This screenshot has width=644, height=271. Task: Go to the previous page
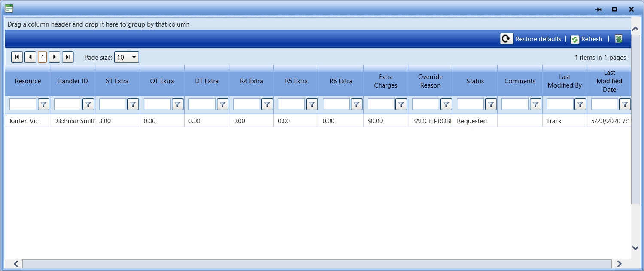pyautogui.click(x=30, y=57)
